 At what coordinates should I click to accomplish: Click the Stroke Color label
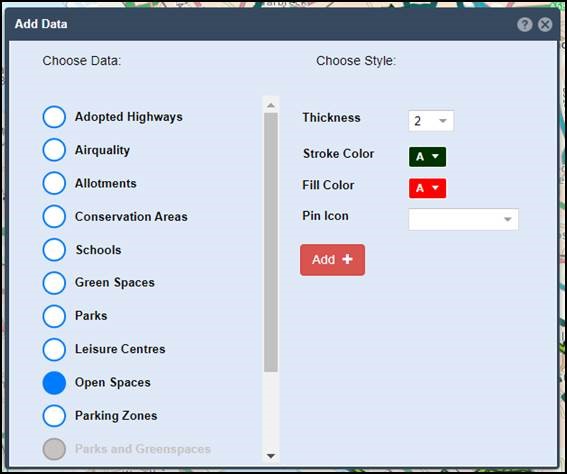(338, 154)
